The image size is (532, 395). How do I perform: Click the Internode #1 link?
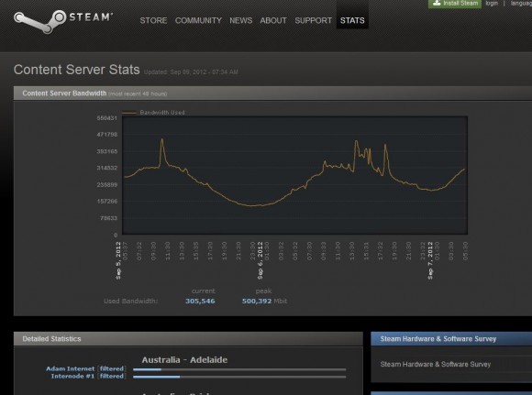[72, 376]
